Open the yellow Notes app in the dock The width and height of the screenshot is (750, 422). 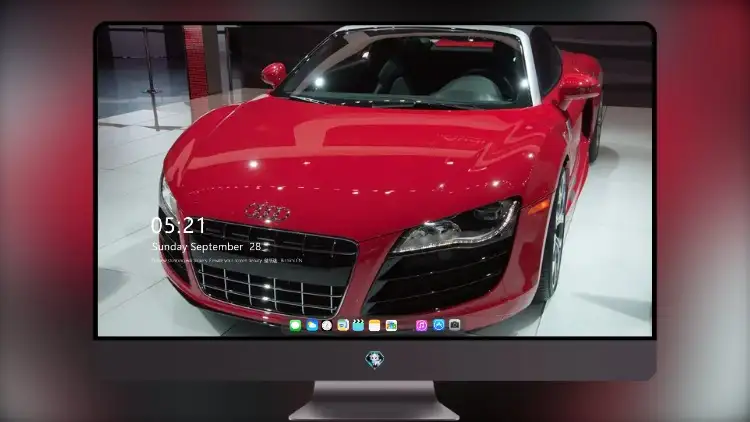tap(375, 325)
